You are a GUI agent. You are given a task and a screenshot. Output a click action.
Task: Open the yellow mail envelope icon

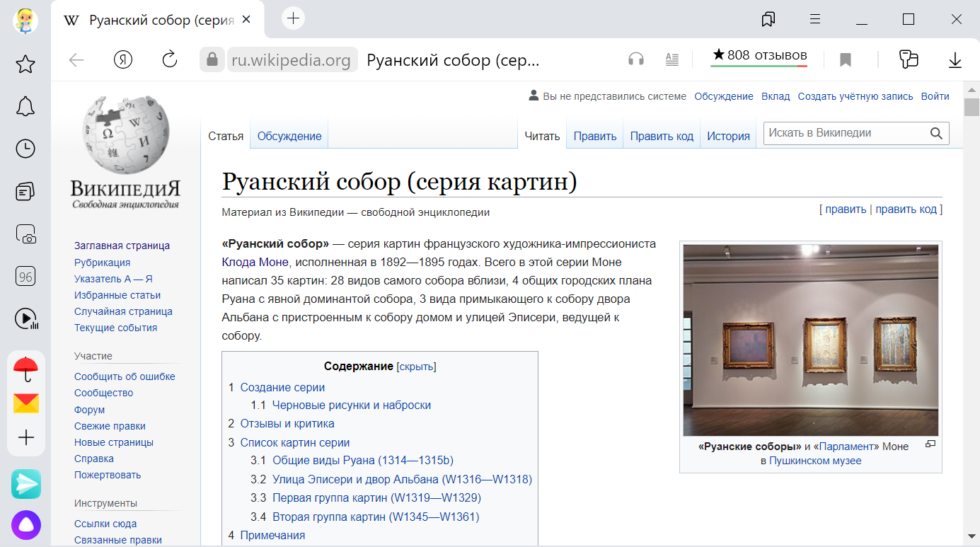point(26,403)
